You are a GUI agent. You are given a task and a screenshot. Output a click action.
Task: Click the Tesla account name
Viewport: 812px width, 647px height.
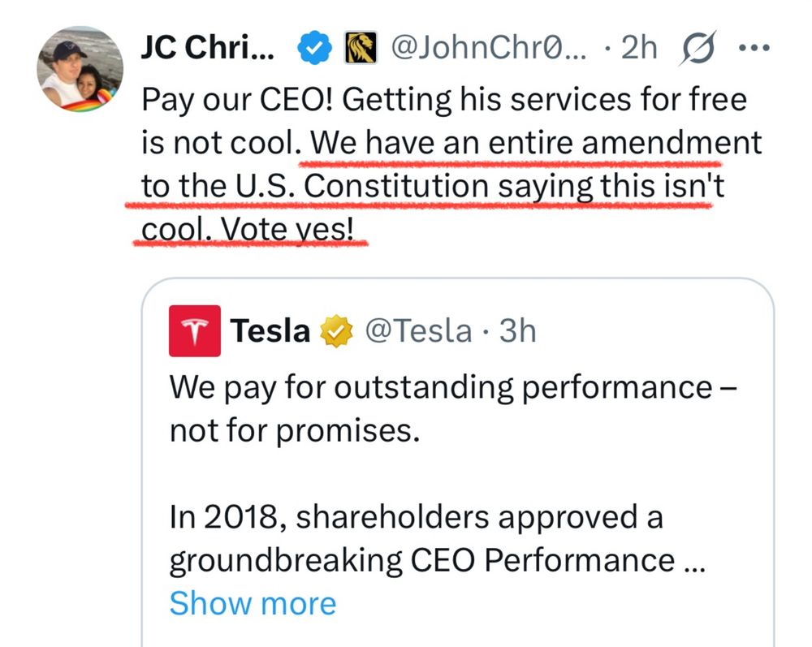(270, 331)
